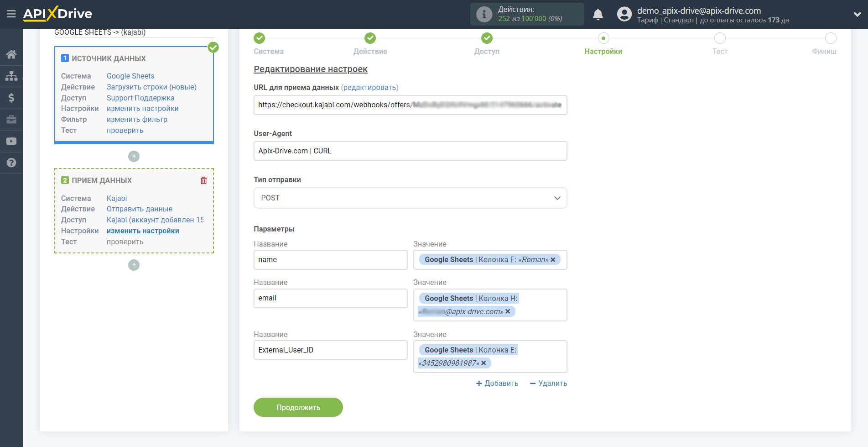This screenshot has height=447, width=868.
Task: Click the email parameter value field
Action: pos(490,305)
